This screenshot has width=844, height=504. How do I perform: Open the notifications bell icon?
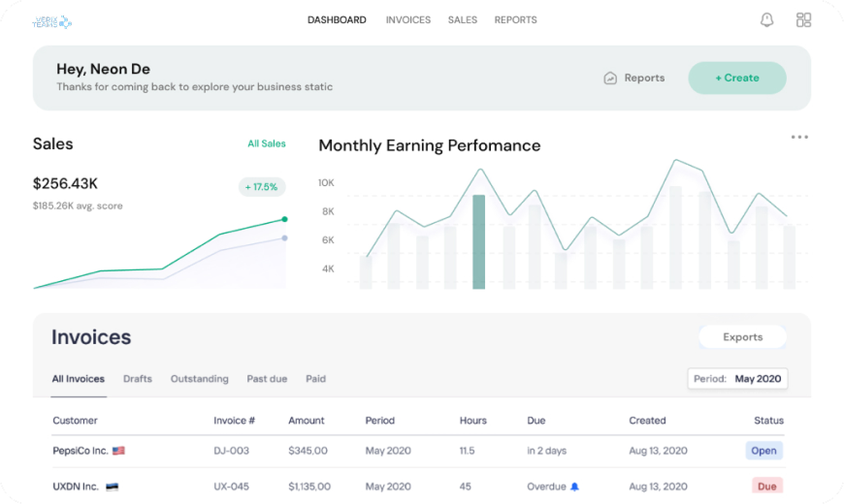coord(766,20)
